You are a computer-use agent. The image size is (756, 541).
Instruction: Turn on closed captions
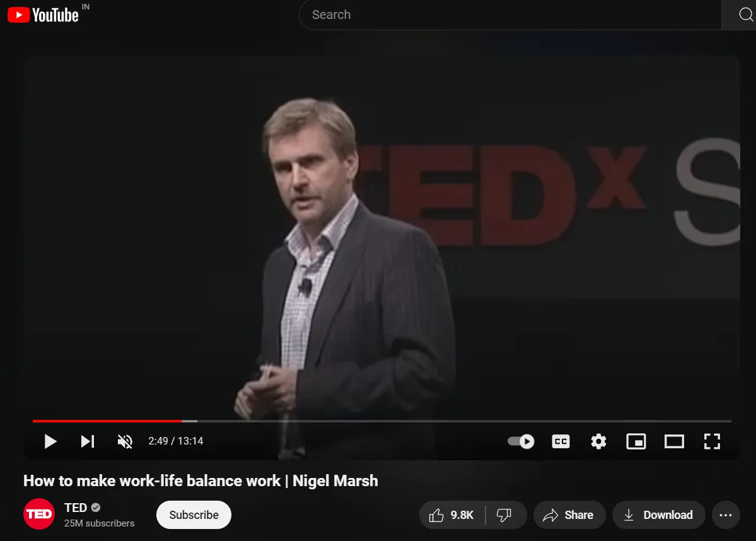tap(561, 441)
